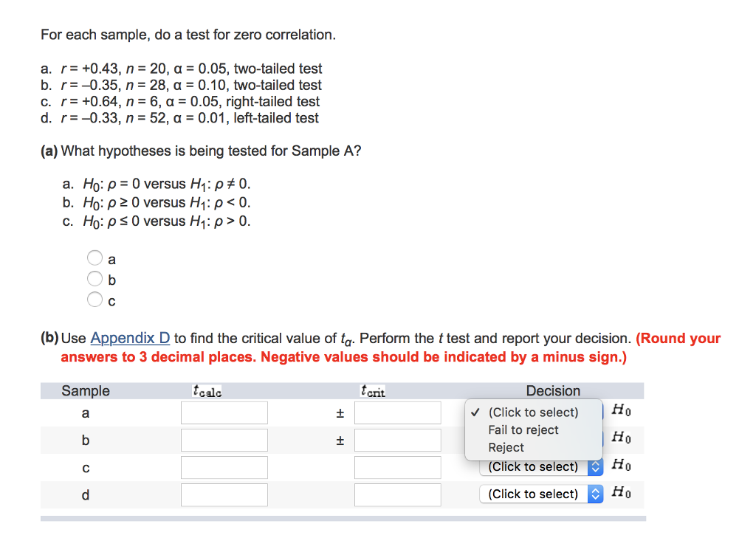Click the t_crit input field for sample d
The width and height of the screenshot is (756, 535).
tap(398, 494)
